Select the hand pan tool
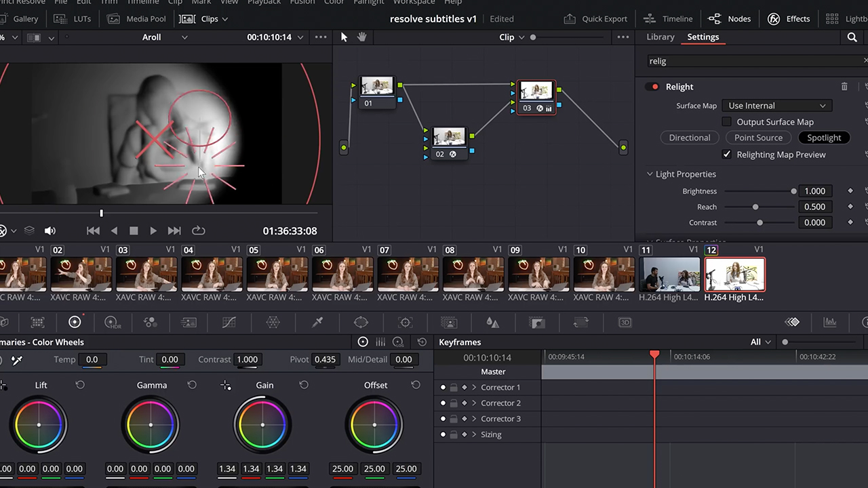The width and height of the screenshot is (868, 488). [x=361, y=37]
